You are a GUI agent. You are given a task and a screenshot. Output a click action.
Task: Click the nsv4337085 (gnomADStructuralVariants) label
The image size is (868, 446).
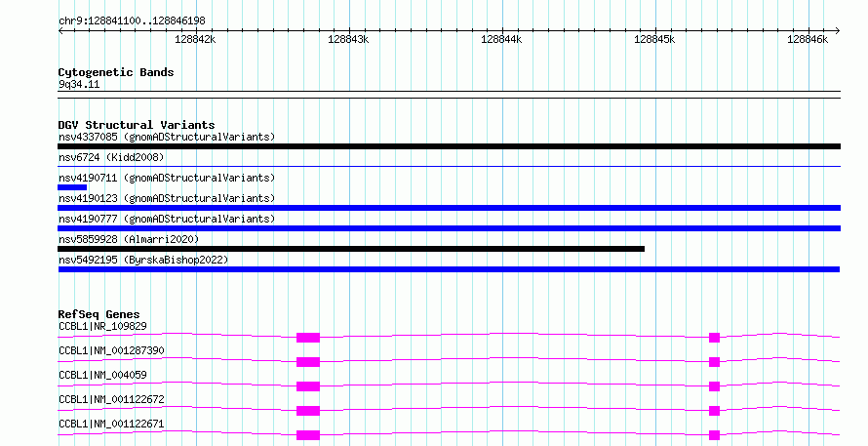pos(167,137)
